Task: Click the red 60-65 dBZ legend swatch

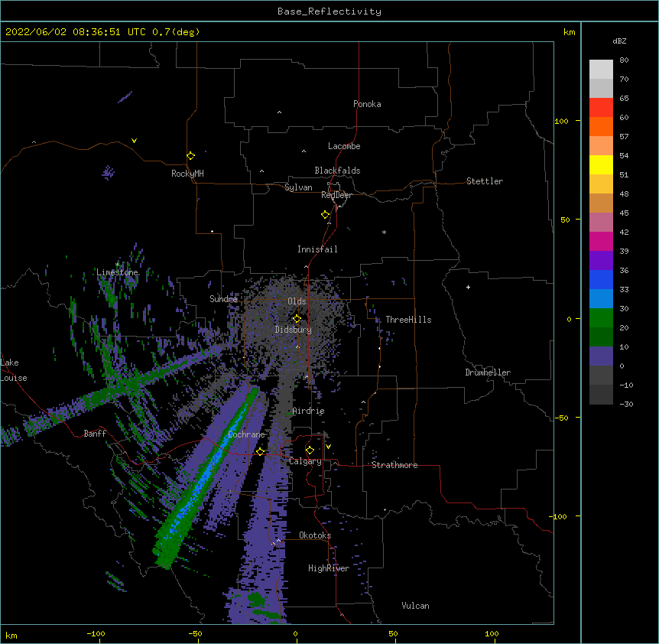Action: click(601, 107)
